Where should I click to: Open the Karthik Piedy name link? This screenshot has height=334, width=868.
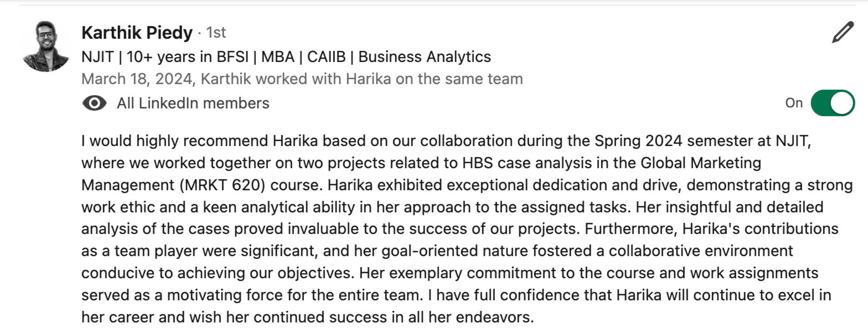click(x=137, y=33)
